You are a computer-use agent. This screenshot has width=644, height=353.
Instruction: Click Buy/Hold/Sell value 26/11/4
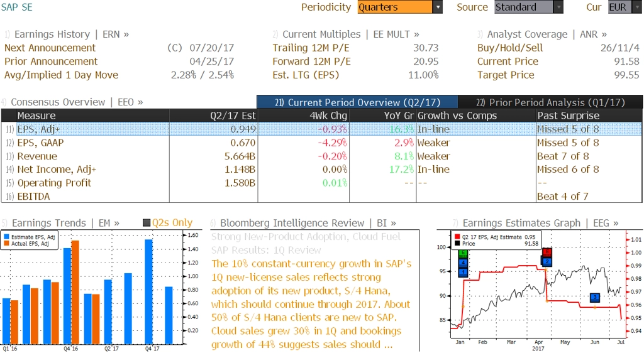pyautogui.click(x=620, y=48)
